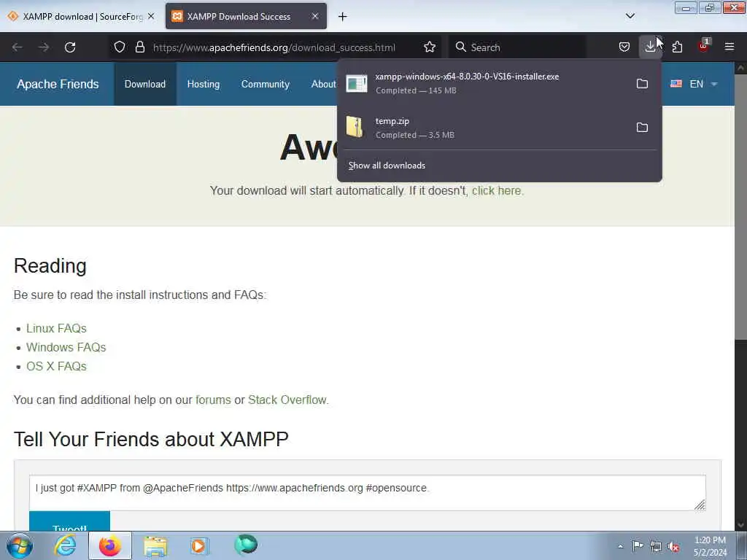747x560 pixels.
Task: Click the xampp installer file type icon
Action: [x=356, y=83]
